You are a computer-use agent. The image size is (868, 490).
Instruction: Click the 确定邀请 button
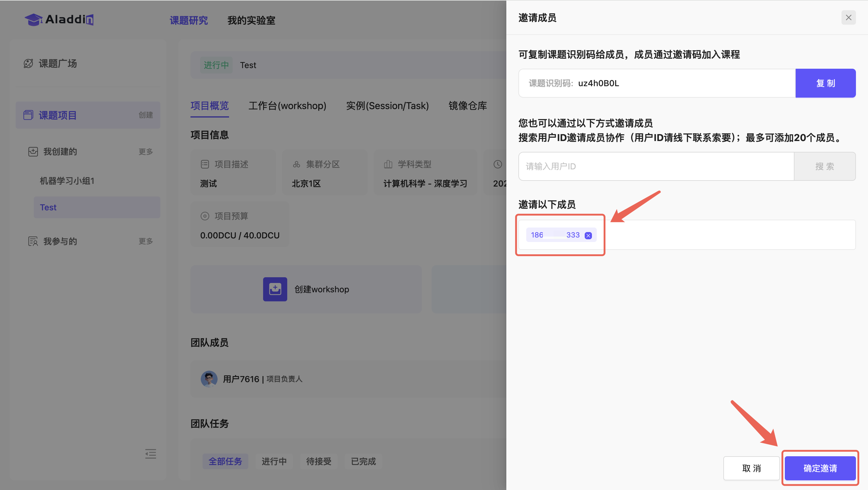point(820,468)
